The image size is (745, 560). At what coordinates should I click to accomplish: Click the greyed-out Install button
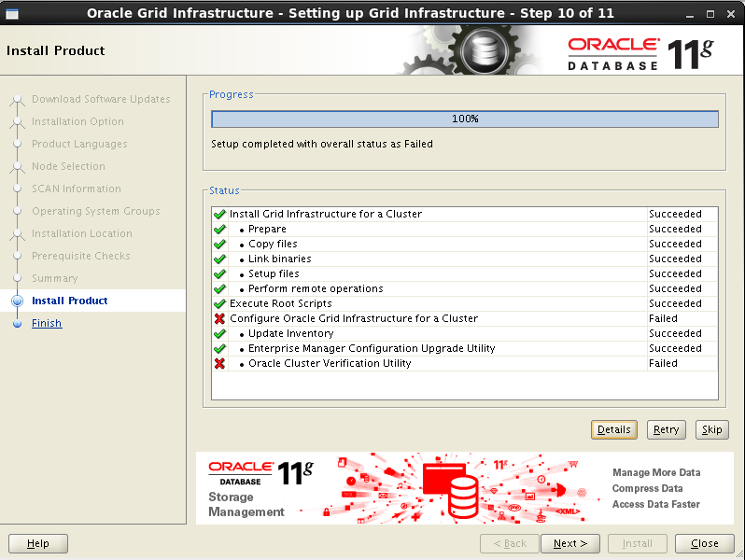637,543
